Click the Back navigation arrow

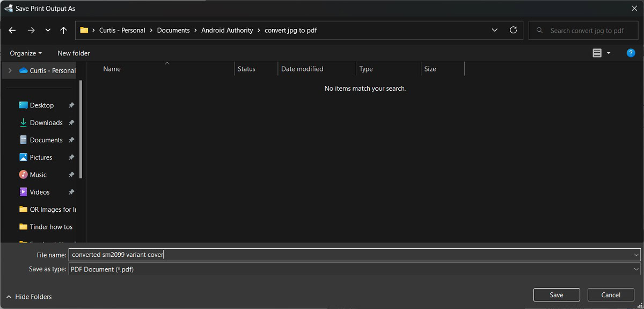point(13,31)
